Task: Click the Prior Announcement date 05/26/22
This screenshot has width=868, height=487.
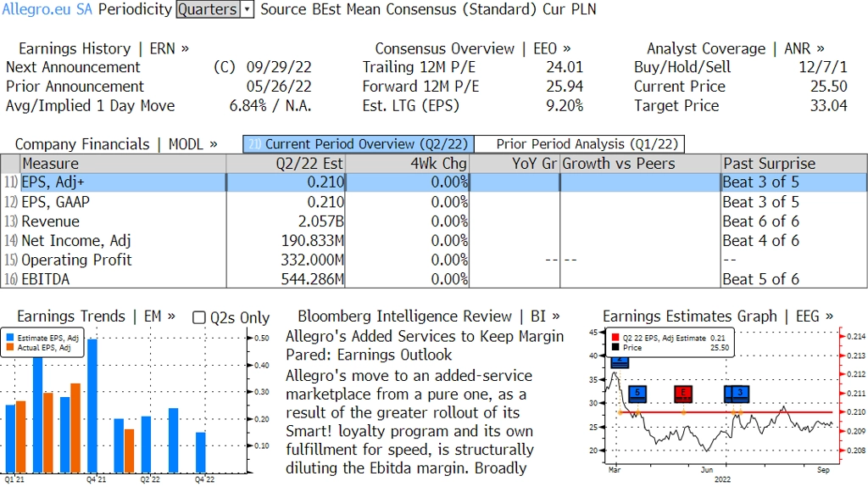Action: point(279,87)
